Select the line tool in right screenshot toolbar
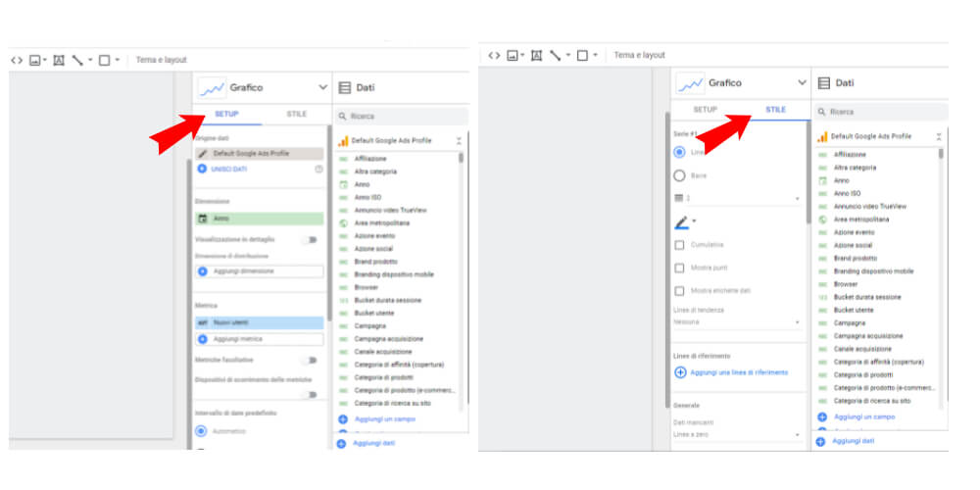 555,56
